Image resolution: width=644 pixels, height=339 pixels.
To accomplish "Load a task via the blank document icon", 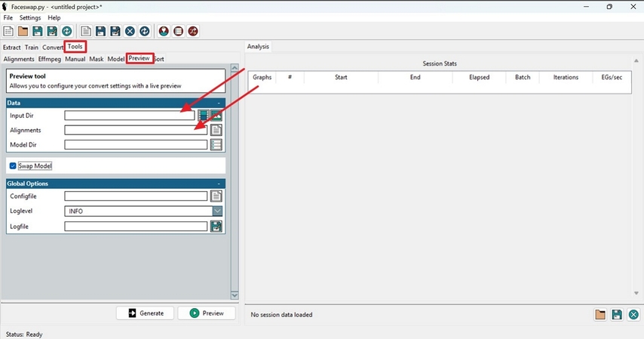I will tap(86, 31).
